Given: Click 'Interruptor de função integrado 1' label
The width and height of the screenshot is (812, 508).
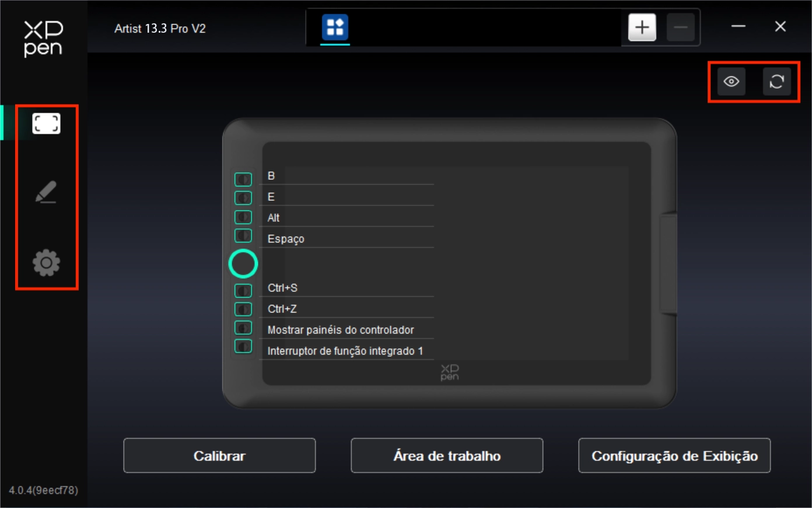Looking at the screenshot, I should click(345, 351).
